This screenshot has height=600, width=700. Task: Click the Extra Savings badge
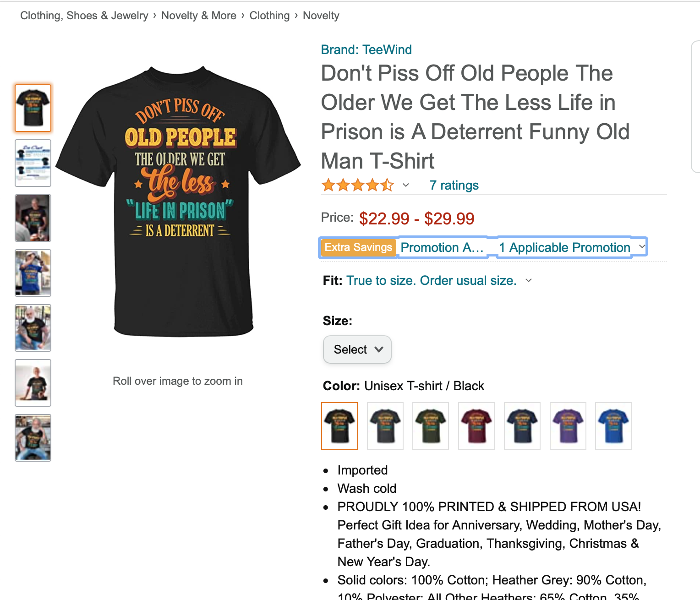click(358, 247)
